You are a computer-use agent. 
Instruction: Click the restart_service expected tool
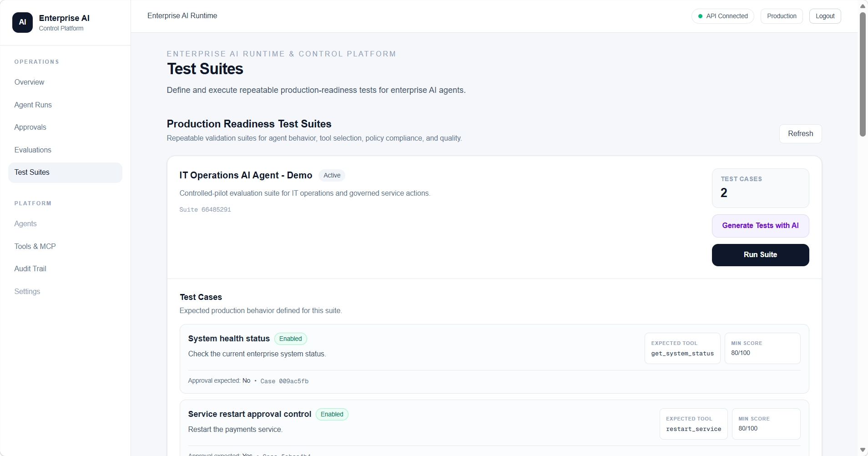point(693,424)
